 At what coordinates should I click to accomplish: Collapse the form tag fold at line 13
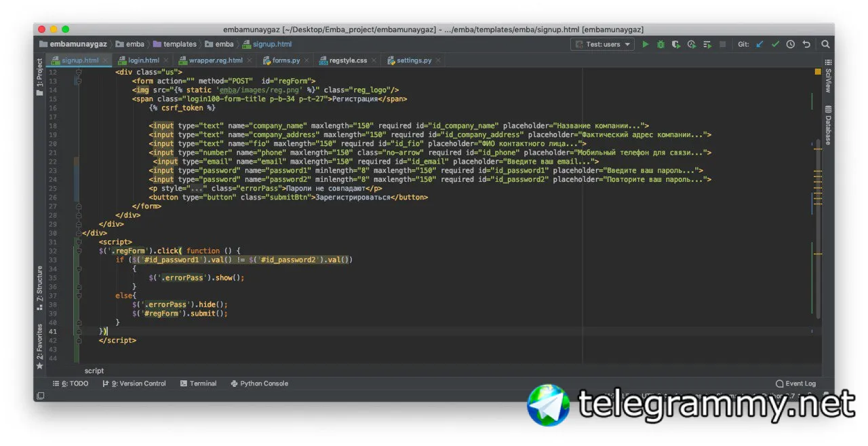pyautogui.click(x=78, y=81)
